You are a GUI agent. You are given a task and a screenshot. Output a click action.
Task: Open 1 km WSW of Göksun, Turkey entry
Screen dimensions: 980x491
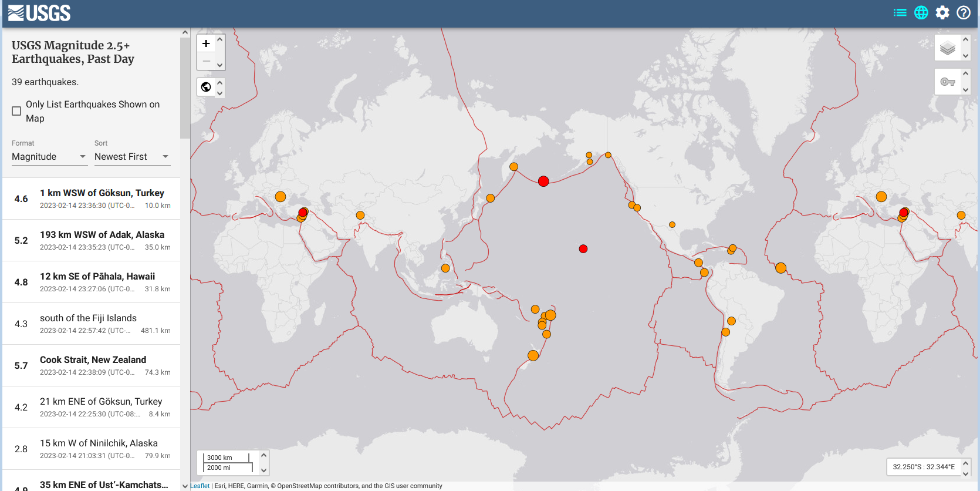pyautogui.click(x=92, y=199)
